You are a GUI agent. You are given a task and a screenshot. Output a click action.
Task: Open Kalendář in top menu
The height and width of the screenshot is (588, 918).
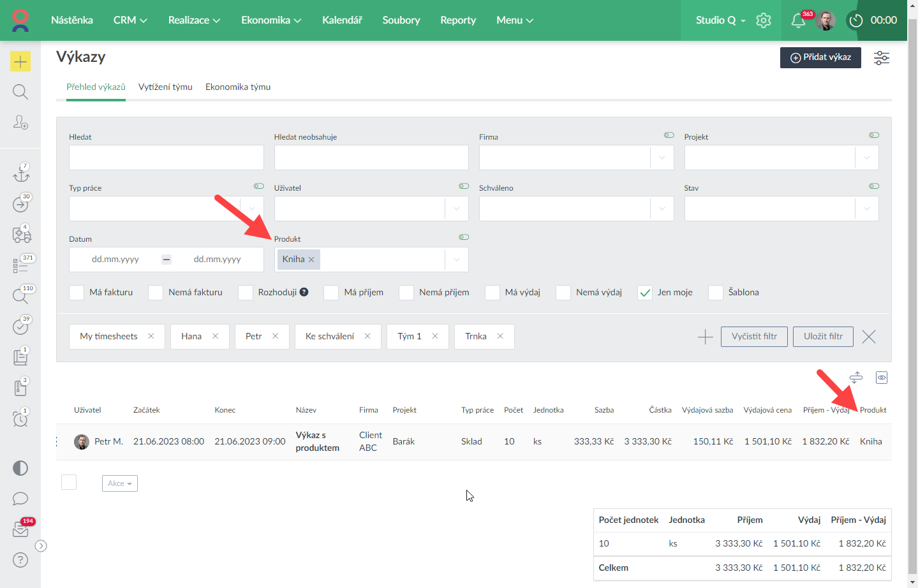pos(342,20)
